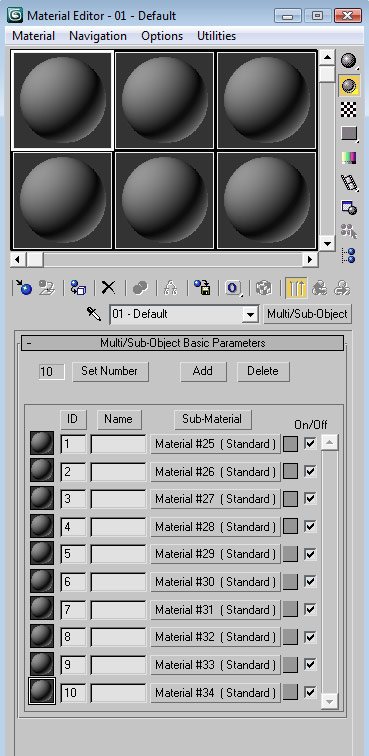Click the Go to Parent icon
The image size is (369, 756).
click(x=319, y=288)
